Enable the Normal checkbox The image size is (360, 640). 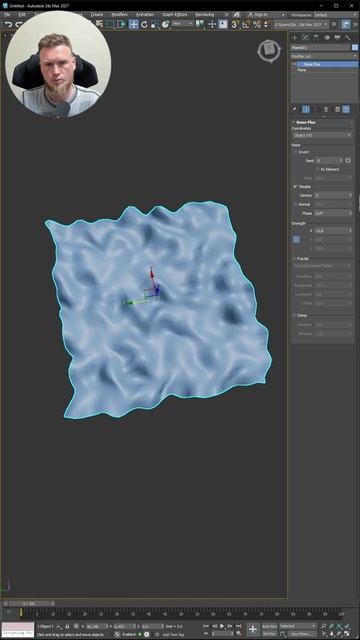(296, 204)
